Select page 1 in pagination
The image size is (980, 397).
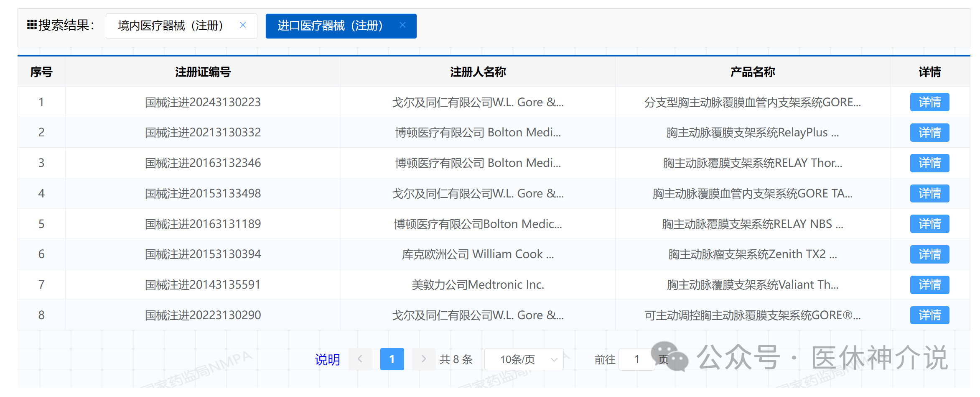click(392, 359)
